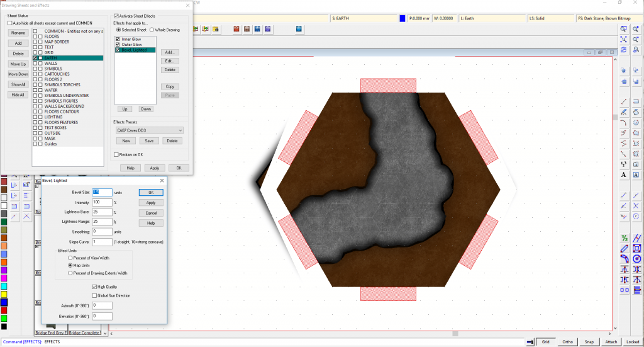Click the FS: Dark Stone fill style field
The height and width of the screenshot is (347, 644).
coord(609,18)
